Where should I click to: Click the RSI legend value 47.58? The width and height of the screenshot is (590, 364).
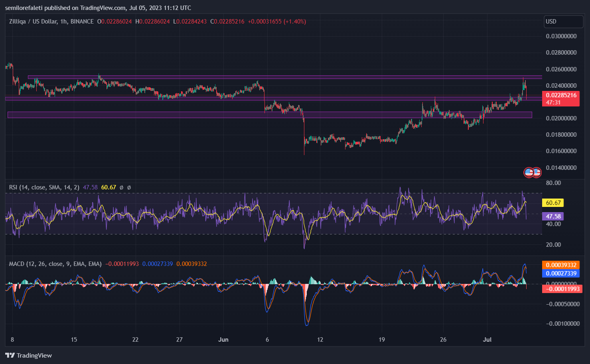click(90, 187)
